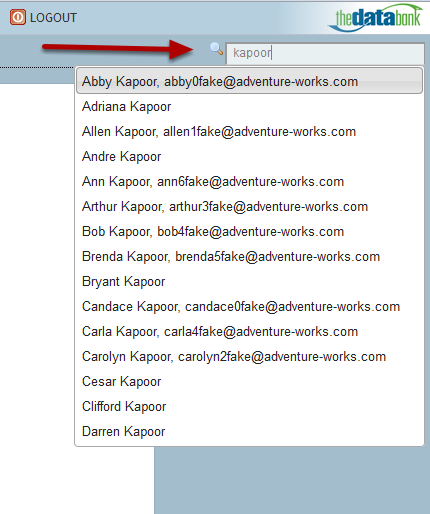Click the magnifying glass search icon
Image resolution: width=430 pixels, height=514 pixels.
coord(217,49)
